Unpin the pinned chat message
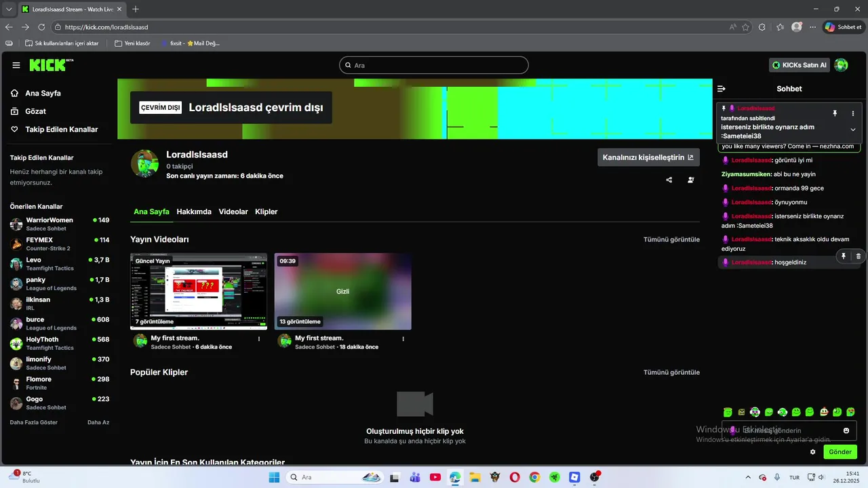 [x=835, y=113]
